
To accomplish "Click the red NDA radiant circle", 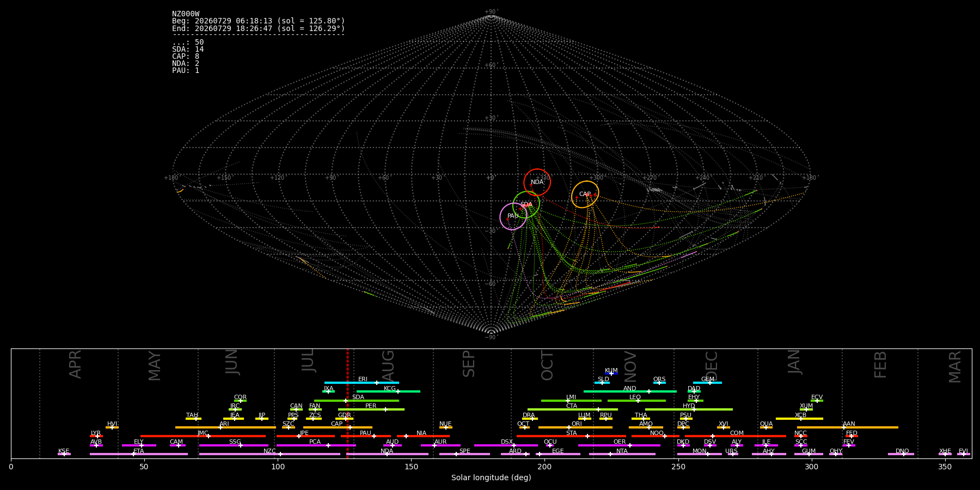I will click(537, 182).
